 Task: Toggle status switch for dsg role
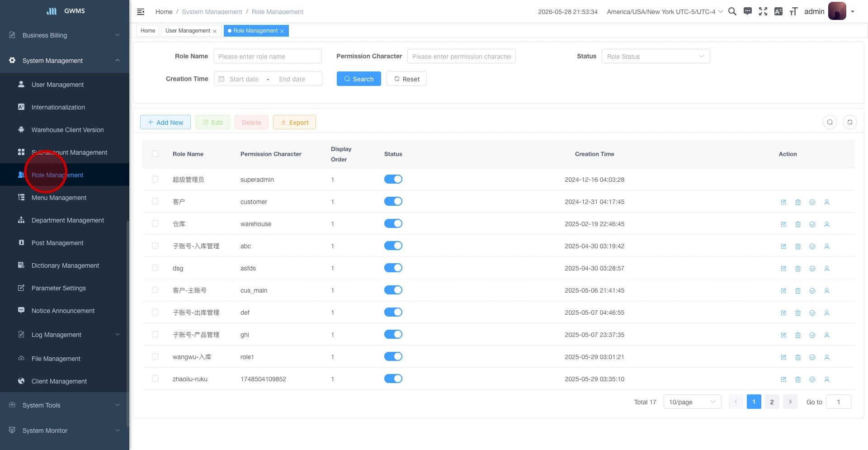click(393, 268)
